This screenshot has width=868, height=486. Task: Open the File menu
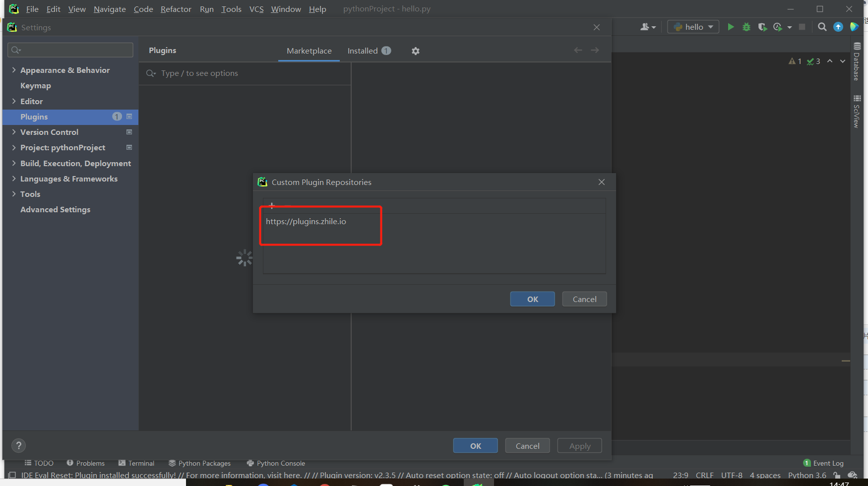coord(32,9)
